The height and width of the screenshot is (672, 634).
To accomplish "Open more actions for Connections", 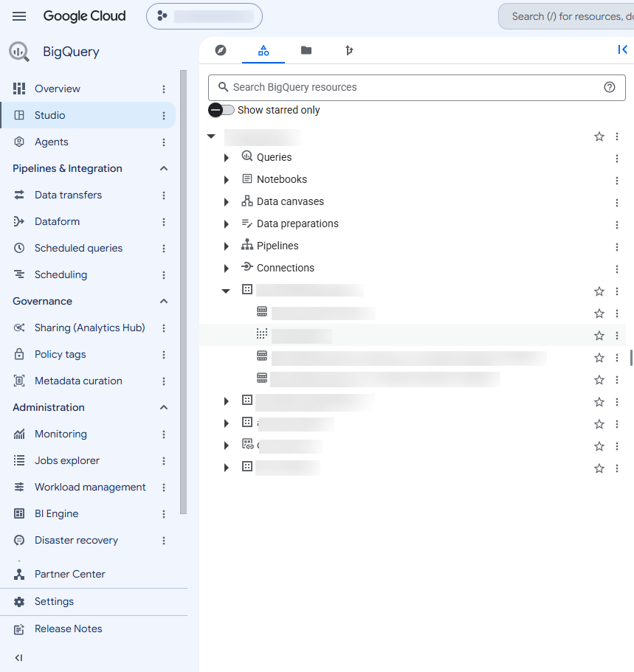I will 617,269.
